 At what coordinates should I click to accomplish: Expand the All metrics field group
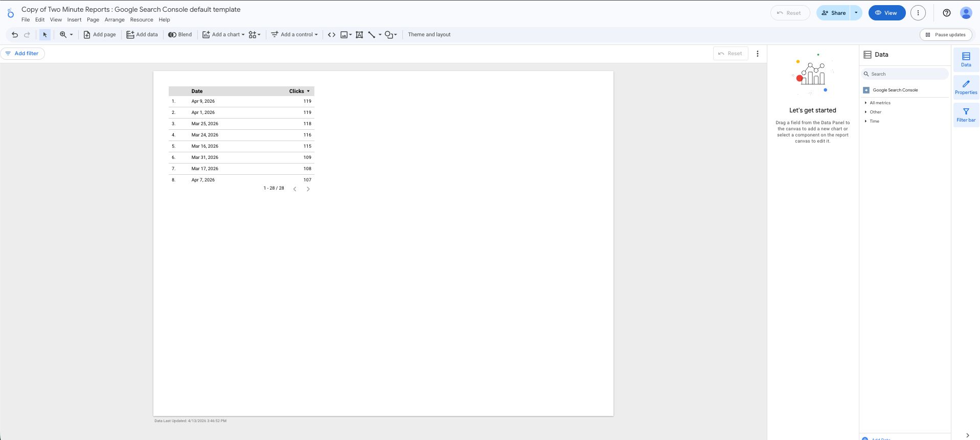click(x=880, y=103)
